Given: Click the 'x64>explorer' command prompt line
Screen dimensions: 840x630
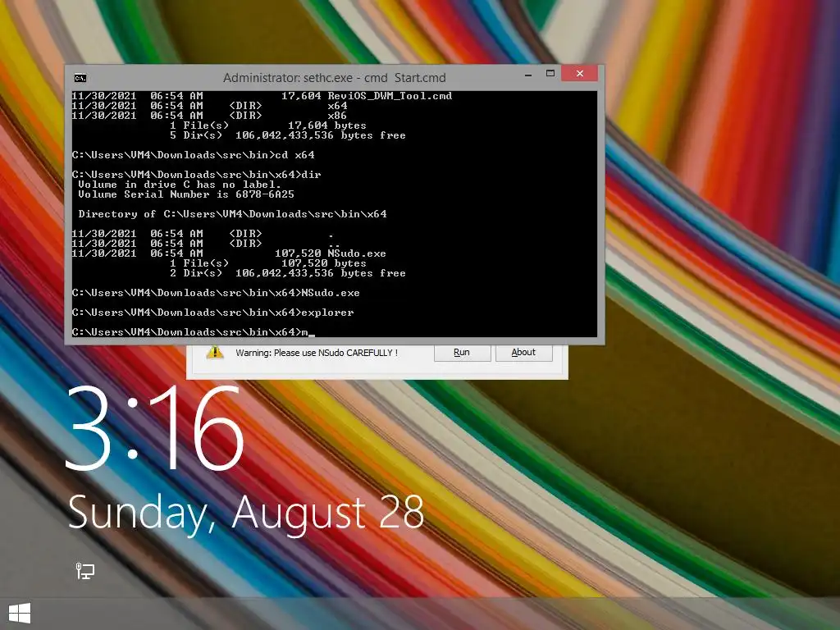Looking at the screenshot, I should coord(212,313).
